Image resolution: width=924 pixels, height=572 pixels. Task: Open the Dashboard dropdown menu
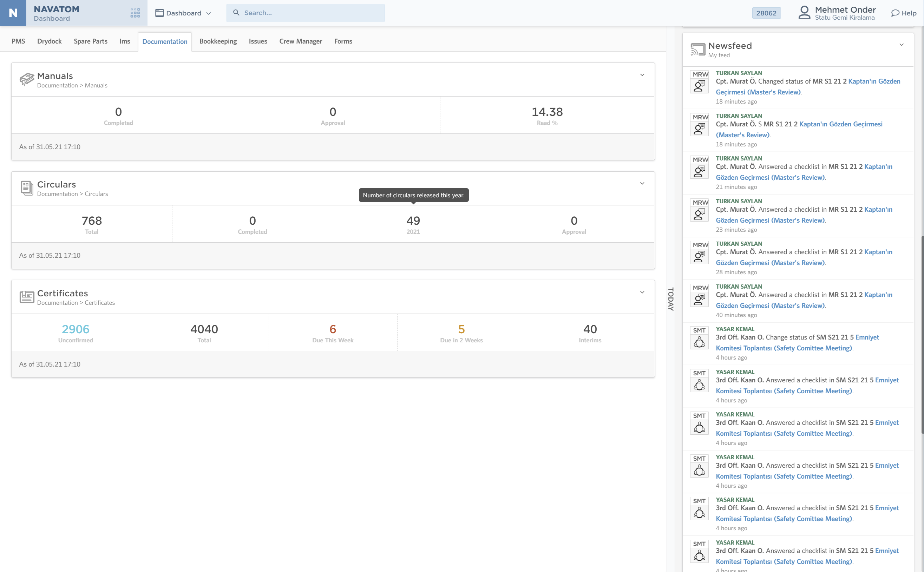coord(184,13)
